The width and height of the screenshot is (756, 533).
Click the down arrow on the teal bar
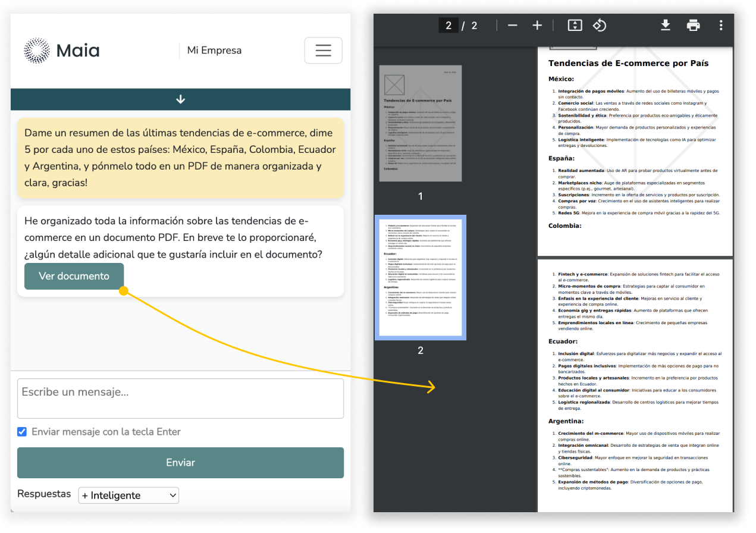[181, 99]
